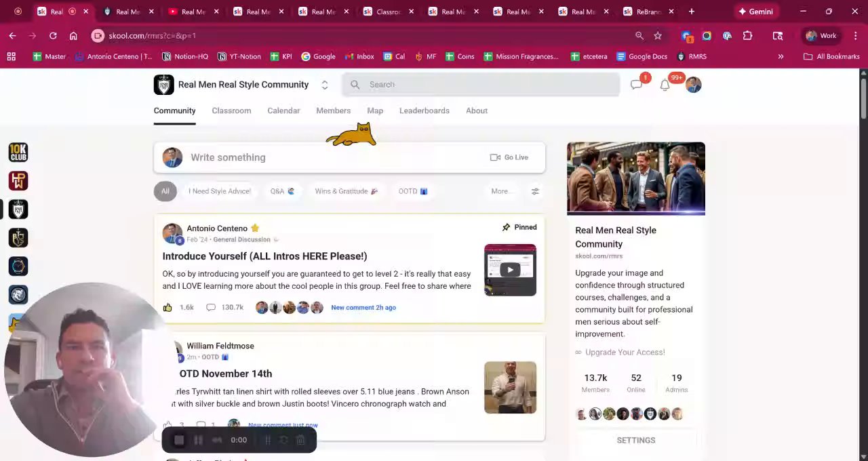Screen dimensions: 868x461
Task: Open the About tab
Action: (477, 111)
